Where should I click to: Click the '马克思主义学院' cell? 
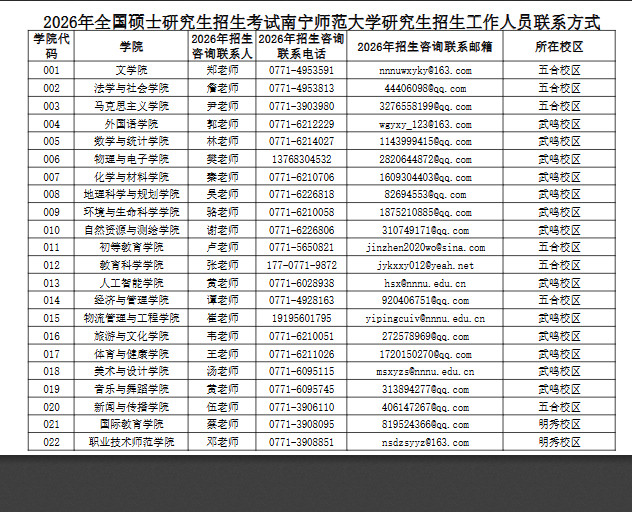coord(131,106)
